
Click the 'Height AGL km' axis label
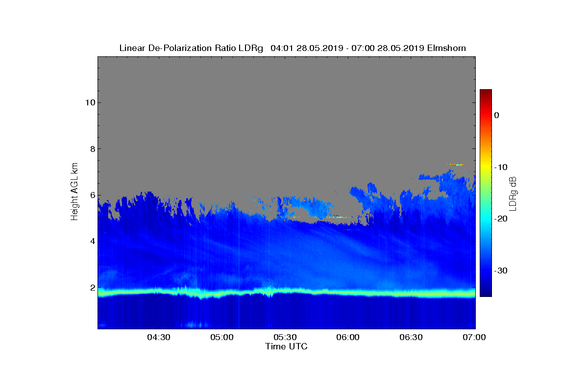(74, 193)
